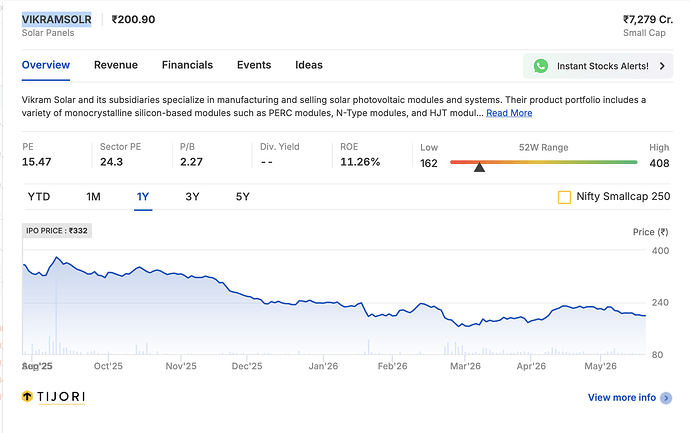Click the price peak on the chart line
The height and width of the screenshot is (433, 690).
click(x=56, y=257)
